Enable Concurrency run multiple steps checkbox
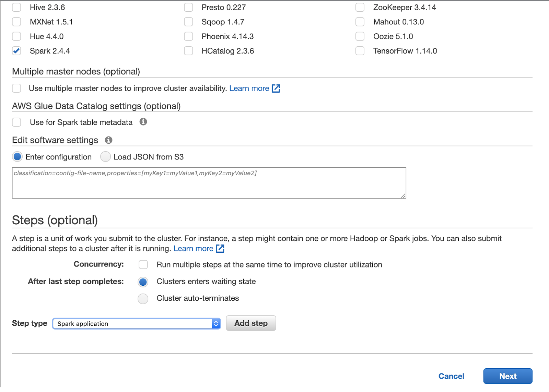 click(x=143, y=264)
